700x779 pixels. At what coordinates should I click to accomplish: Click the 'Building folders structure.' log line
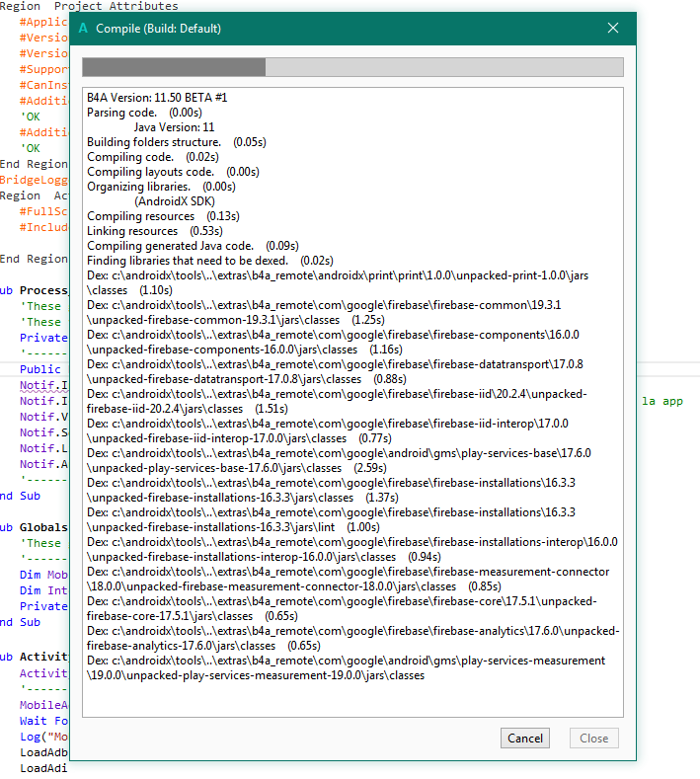177,142
